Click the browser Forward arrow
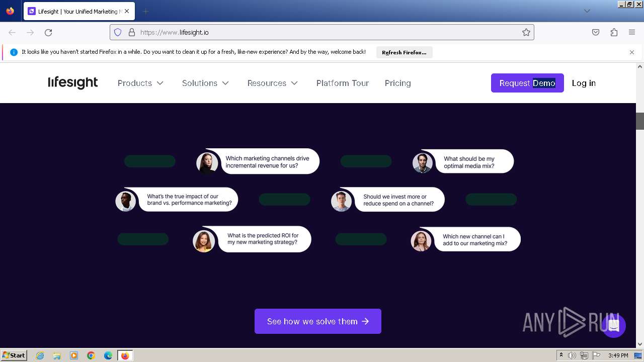Image resolution: width=644 pixels, height=362 pixels. pos(30,32)
